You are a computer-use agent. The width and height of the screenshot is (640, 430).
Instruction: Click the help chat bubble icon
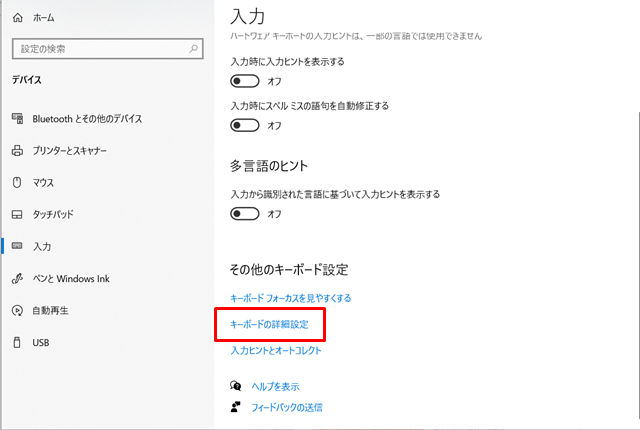(x=236, y=386)
